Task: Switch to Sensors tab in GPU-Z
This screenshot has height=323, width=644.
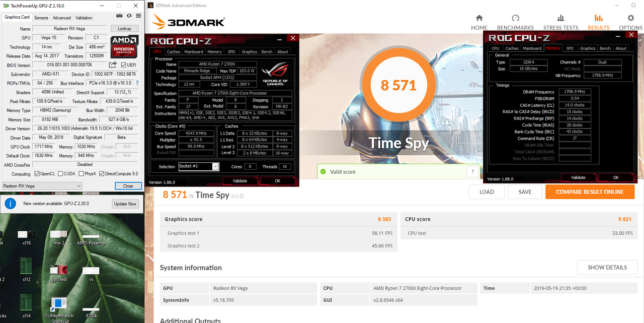Action: pyautogui.click(x=41, y=18)
